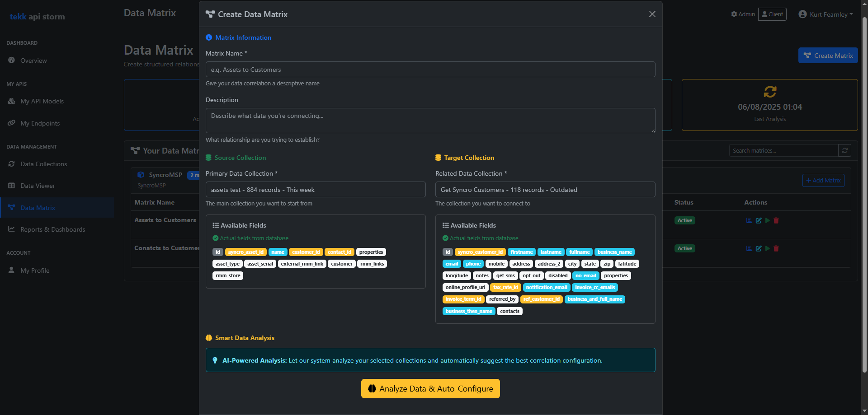The width and height of the screenshot is (868, 415).
Task: Click inside the Matrix Name field
Action: (x=430, y=69)
